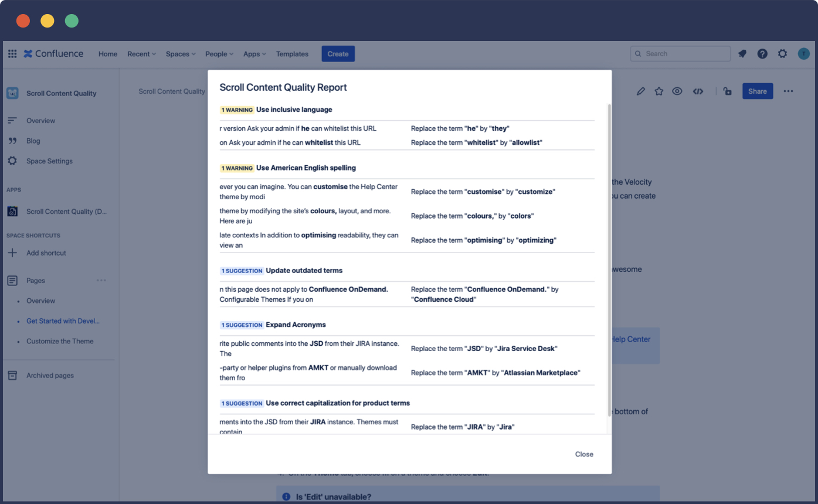Viewport: 818px width, 504px height.
Task: Click the Atlassian Marketplace replacement suggestion
Action: (x=496, y=373)
